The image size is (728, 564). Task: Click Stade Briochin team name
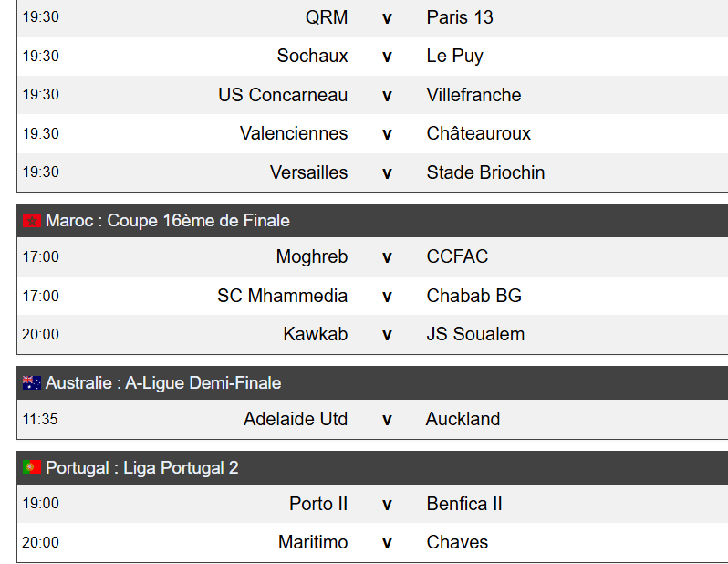[485, 172]
